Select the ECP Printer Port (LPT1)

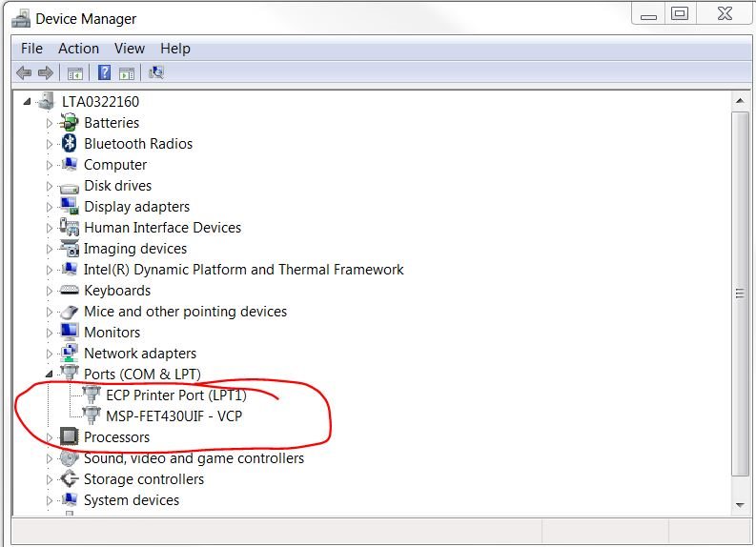(176, 395)
